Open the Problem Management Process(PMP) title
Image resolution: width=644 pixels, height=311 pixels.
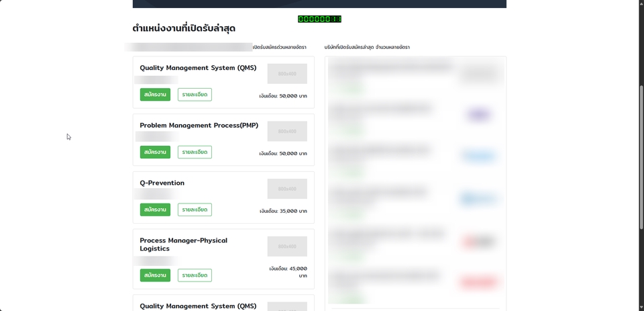[x=199, y=126]
